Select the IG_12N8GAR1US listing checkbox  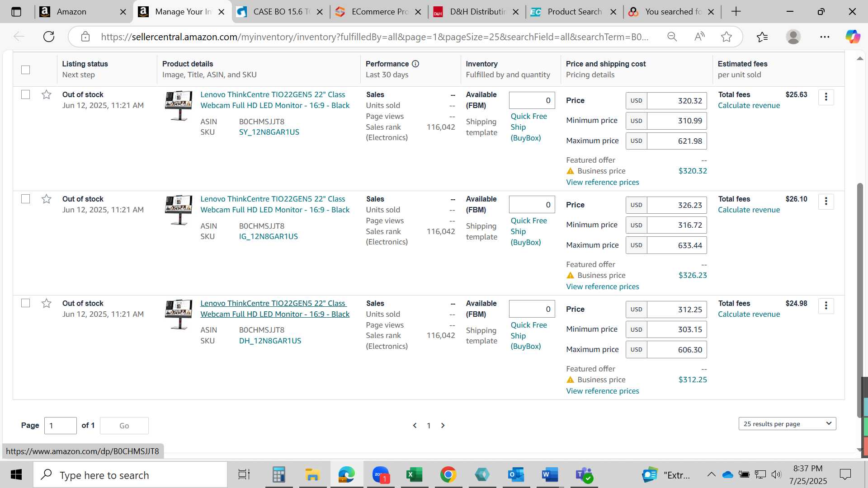coord(26,199)
